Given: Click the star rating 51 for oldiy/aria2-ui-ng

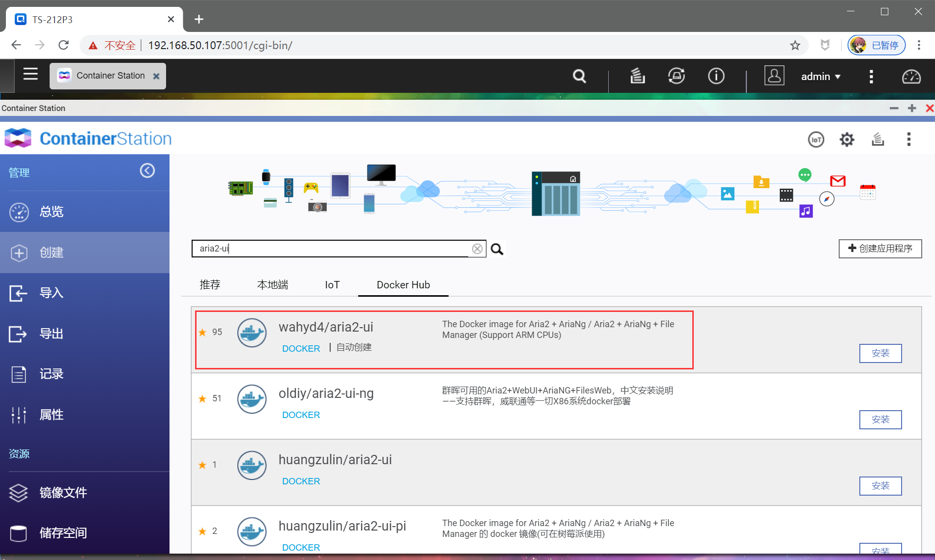Looking at the screenshot, I should (210, 398).
